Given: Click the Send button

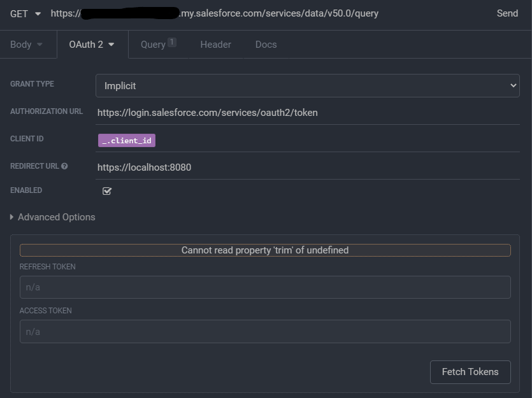Looking at the screenshot, I should (x=507, y=13).
